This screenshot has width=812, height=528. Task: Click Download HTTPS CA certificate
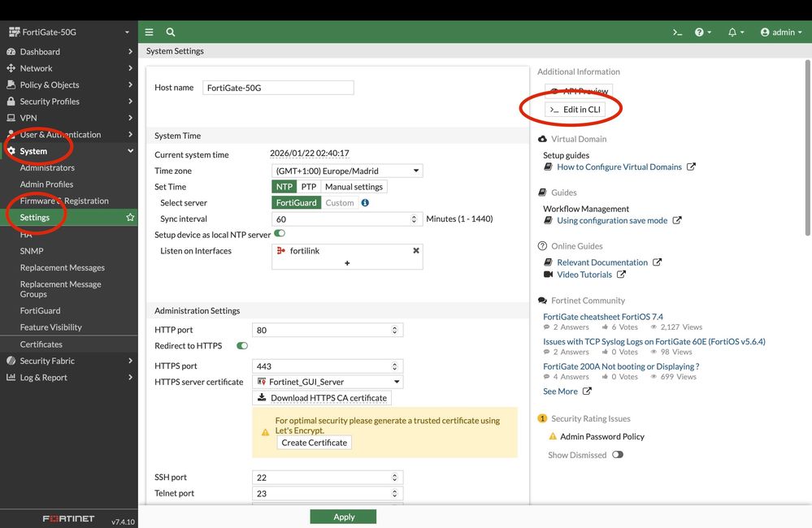point(322,398)
